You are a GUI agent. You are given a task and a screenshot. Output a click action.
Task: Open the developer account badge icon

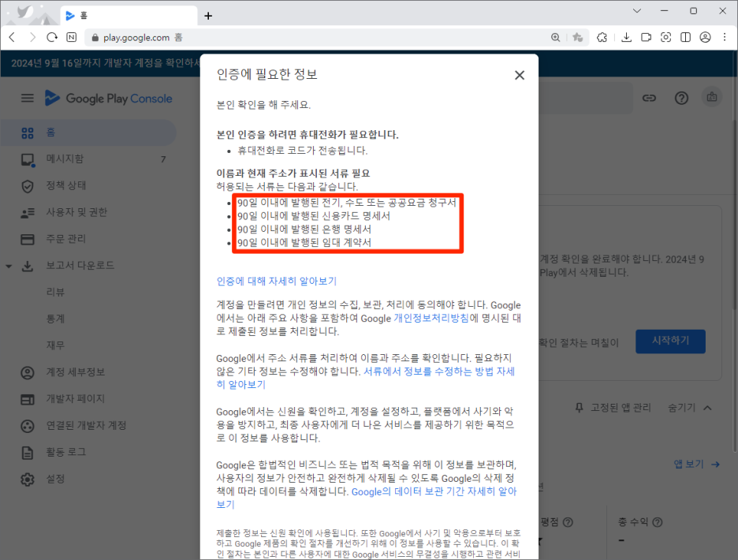point(712,97)
